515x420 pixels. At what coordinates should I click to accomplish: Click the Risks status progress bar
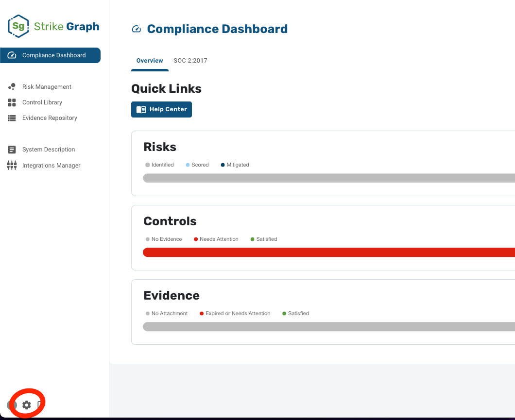(329, 178)
